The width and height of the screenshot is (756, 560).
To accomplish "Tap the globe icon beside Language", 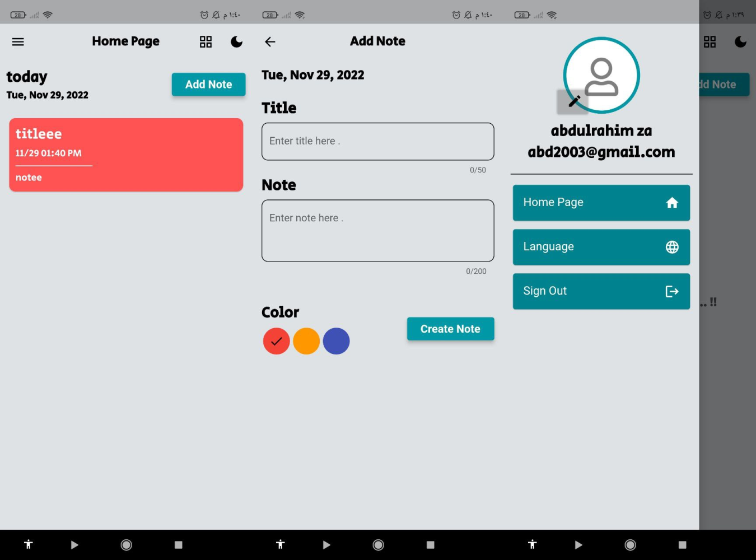I will pos(672,247).
